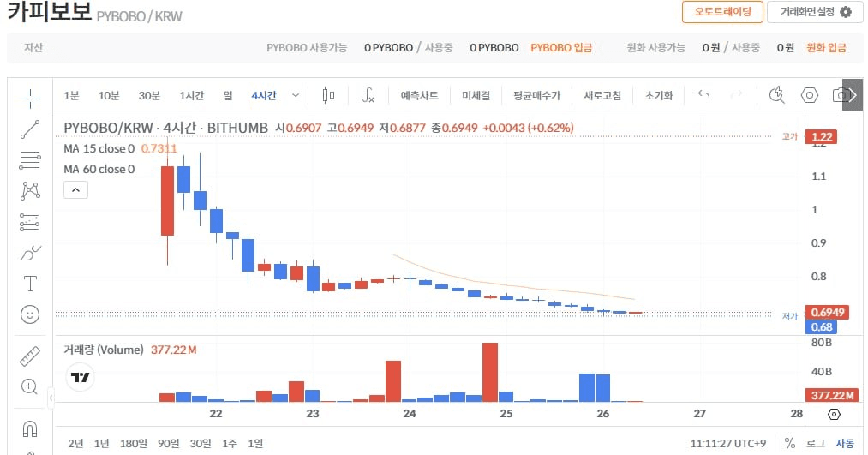
Task: Set range to 1년
Action: pyautogui.click(x=101, y=443)
